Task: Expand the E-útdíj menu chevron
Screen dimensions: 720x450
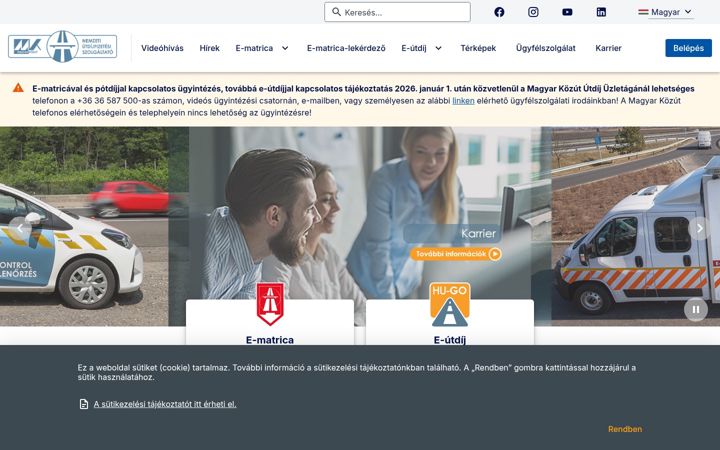Action: click(x=439, y=48)
